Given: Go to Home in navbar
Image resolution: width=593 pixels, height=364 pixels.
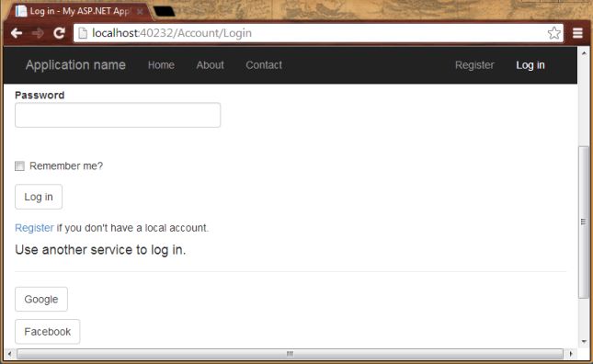Looking at the screenshot, I should [x=161, y=65].
